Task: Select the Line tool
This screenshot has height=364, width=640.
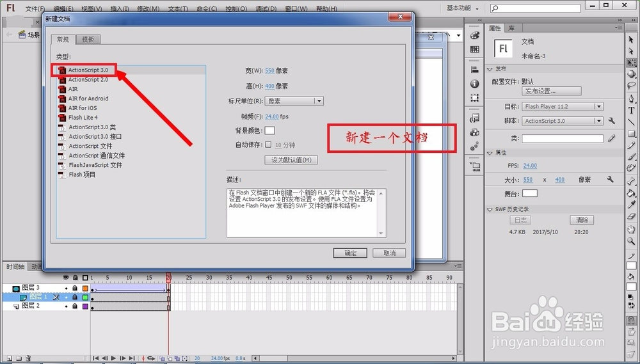Action: tap(632, 122)
